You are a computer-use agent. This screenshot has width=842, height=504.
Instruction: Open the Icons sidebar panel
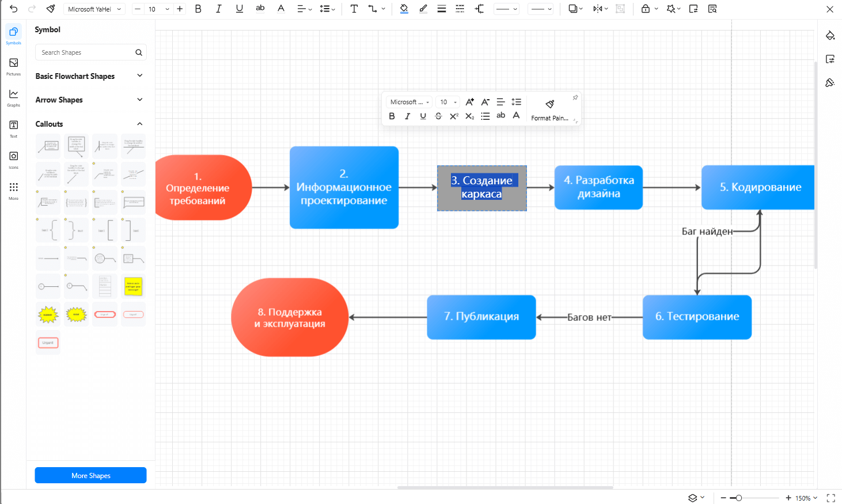tap(13, 159)
